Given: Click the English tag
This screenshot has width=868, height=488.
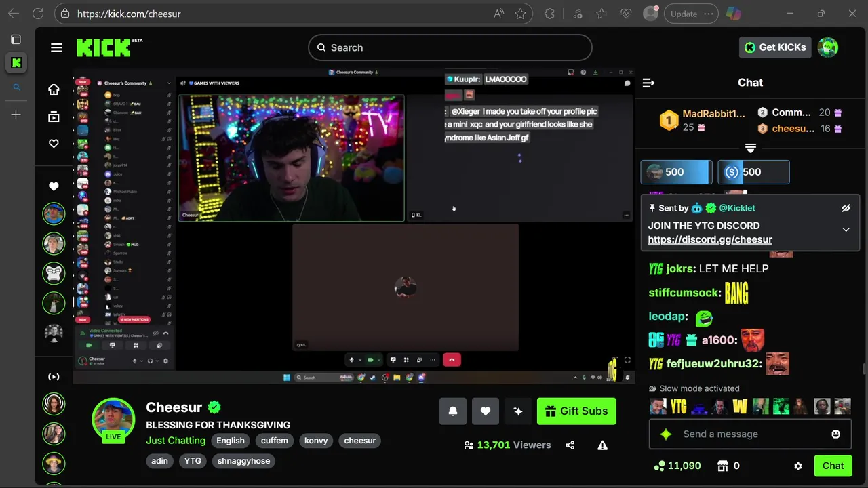Looking at the screenshot, I should pyautogui.click(x=231, y=441).
